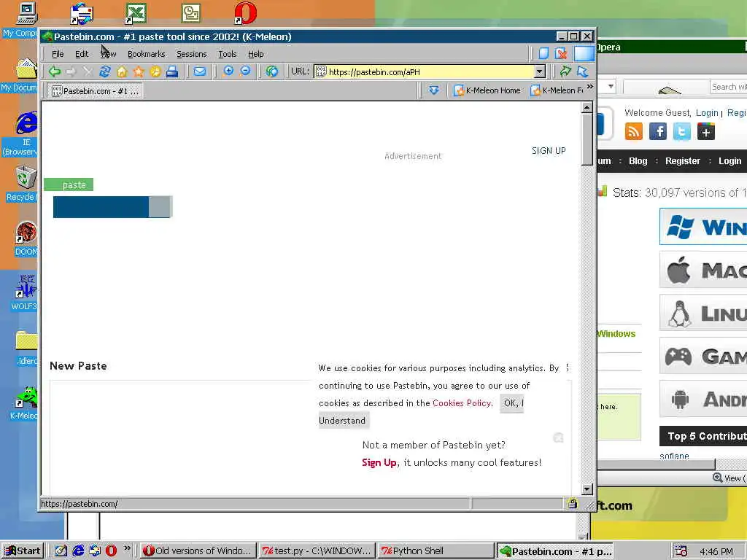Click the black plus share icon in Opera window

[706, 131]
